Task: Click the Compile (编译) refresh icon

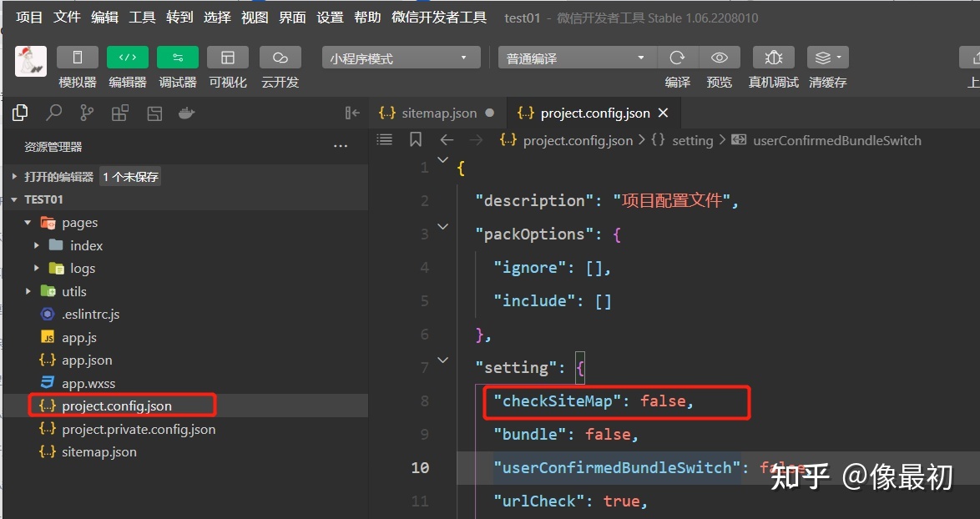Action: point(677,58)
